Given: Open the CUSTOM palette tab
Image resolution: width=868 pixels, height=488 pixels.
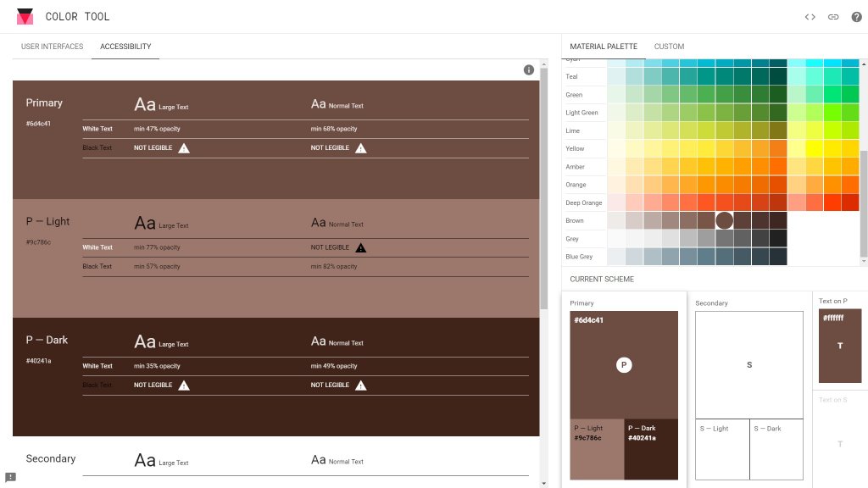Looking at the screenshot, I should [669, 47].
